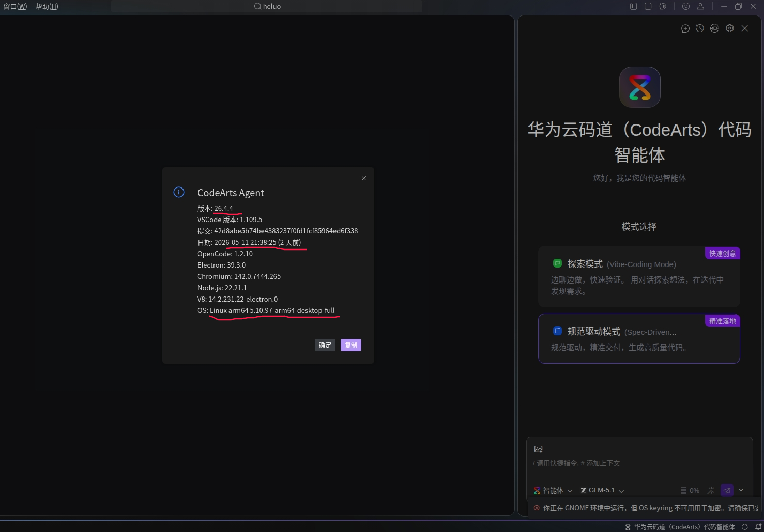Click the 华为云码道 代码智能体 heading
764x532 pixels.
[x=639, y=142]
